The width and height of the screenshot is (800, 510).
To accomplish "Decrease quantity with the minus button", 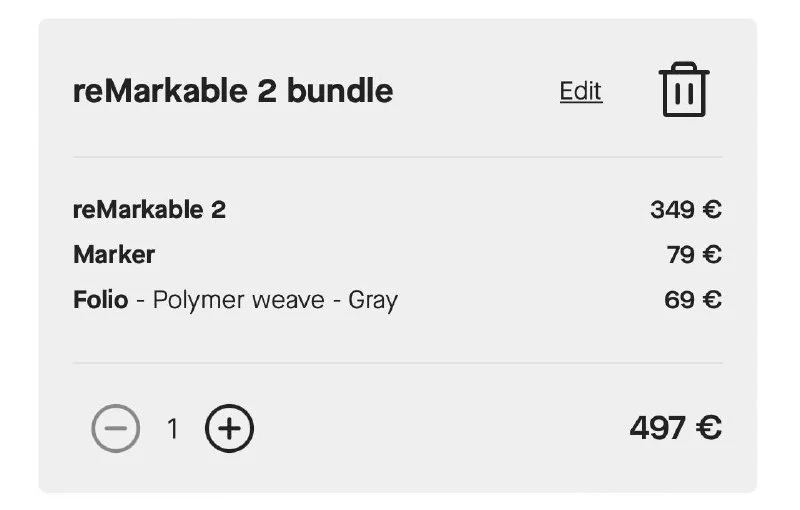I will point(116,429).
